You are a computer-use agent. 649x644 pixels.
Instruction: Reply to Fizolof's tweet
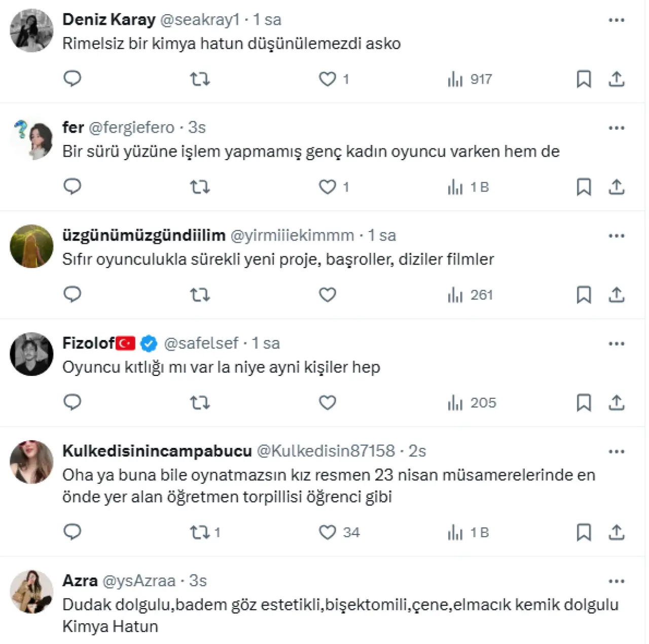[x=73, y=402]
